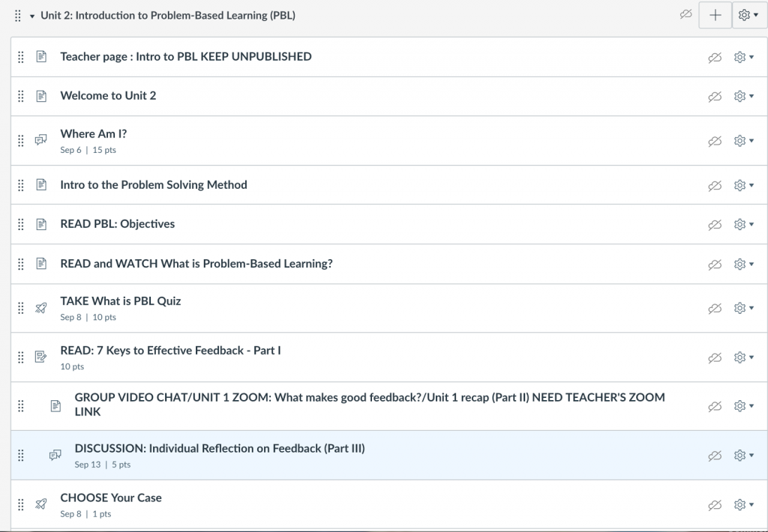Screen dimensions: 768x532
Task: Add an item to the Unit 2 module
Action: [x=715, y=15]
